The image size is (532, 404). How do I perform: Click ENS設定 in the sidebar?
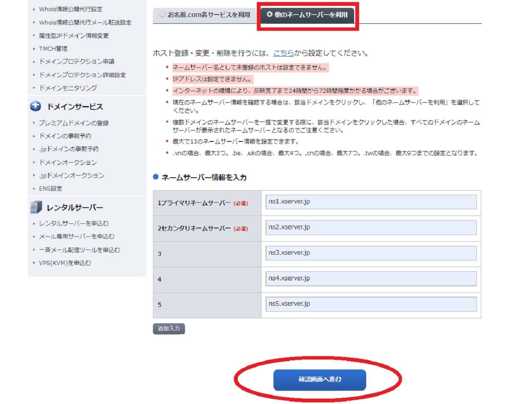point(51,188)
